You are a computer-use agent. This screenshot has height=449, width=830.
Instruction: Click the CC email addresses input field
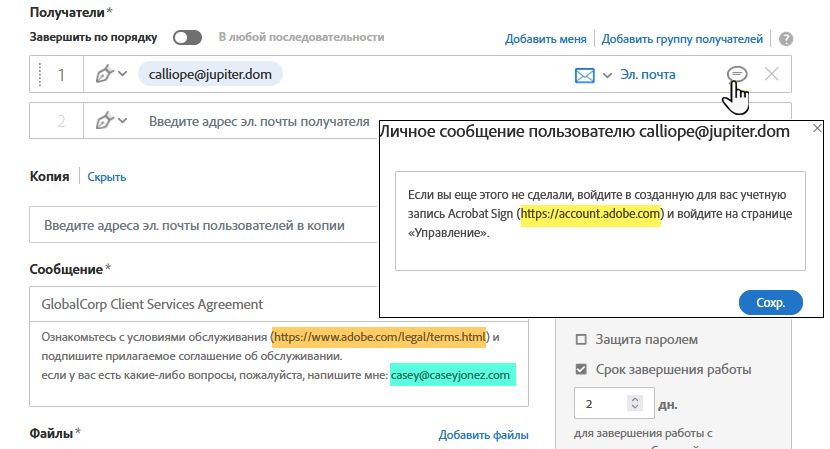(200, 226)
